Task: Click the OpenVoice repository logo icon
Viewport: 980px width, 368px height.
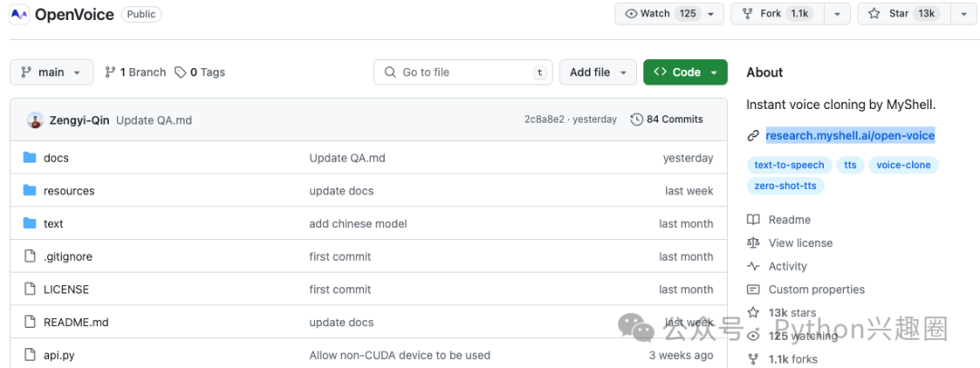Action: [x=19, y=14]
